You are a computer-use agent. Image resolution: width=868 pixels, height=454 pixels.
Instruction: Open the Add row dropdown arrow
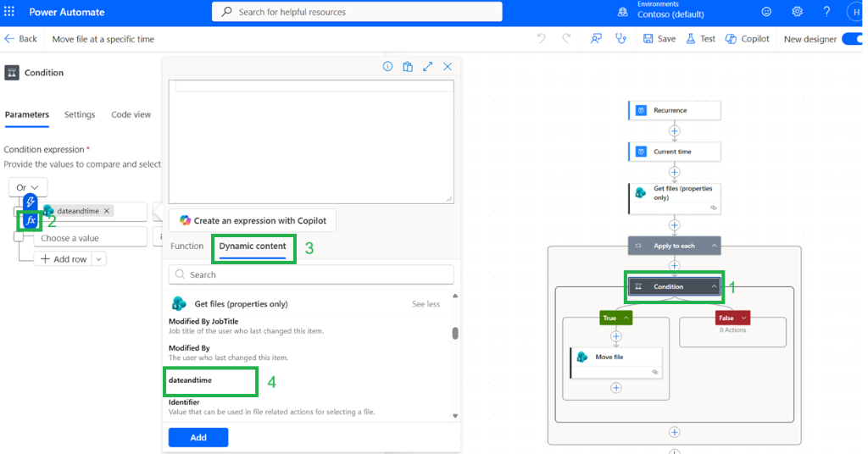pyautogui.click(x=98, y=259)
